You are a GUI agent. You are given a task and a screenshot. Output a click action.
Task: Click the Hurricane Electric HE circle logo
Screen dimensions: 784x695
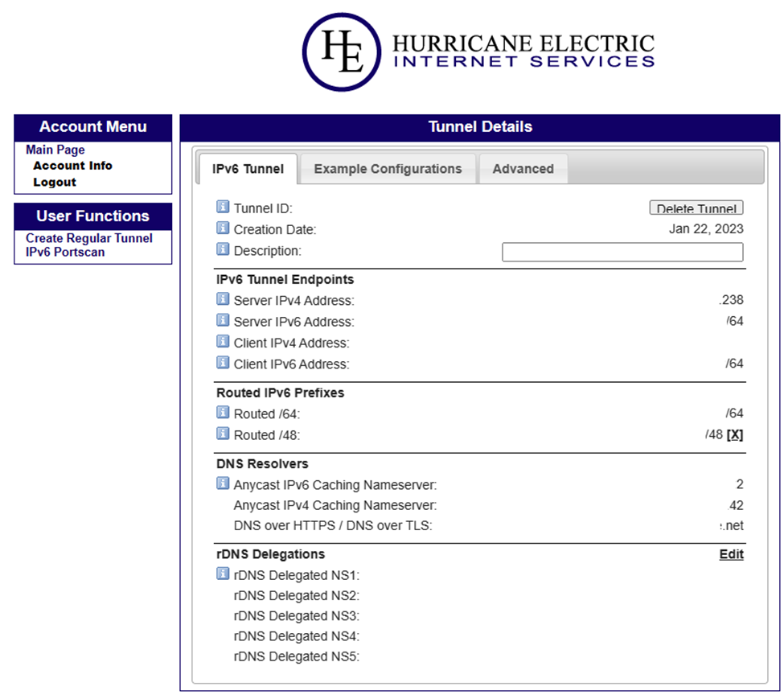click(x=342, y=52)
